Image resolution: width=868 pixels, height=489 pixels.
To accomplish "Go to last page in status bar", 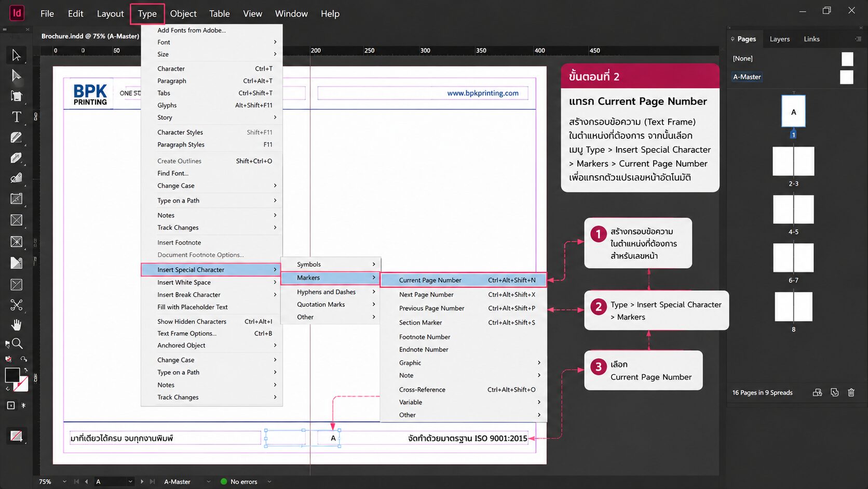I will point(152,482).
